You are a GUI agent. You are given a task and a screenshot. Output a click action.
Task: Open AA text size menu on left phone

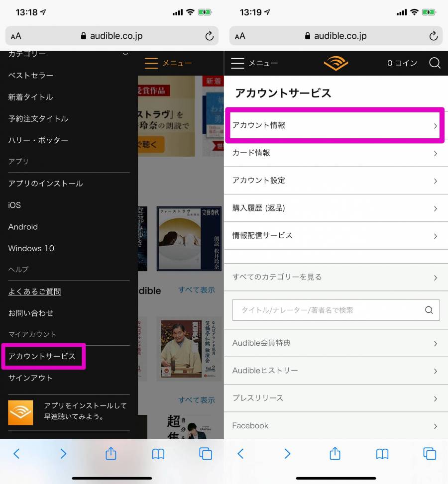tap(16, 36)
